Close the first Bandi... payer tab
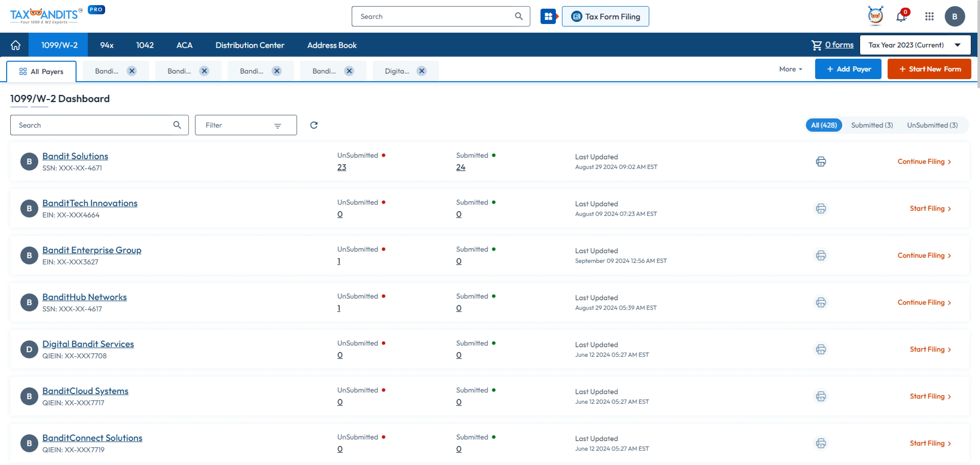980x465 pixels. click(132, 71)
